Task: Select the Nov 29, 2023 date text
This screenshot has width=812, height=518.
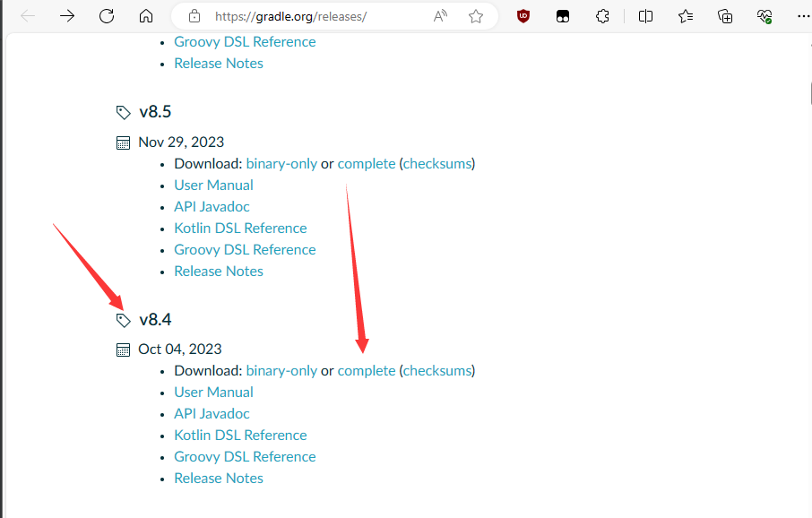Action: tap(181, 142)
